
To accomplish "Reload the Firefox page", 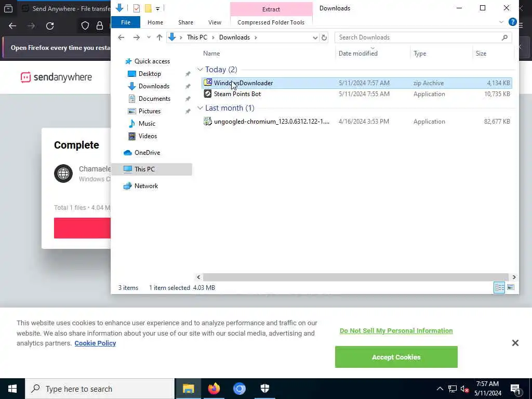I will (x=50, y=26).
